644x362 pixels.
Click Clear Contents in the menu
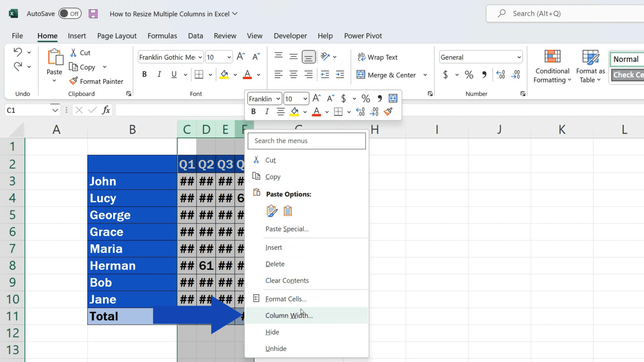click(287, 281)
